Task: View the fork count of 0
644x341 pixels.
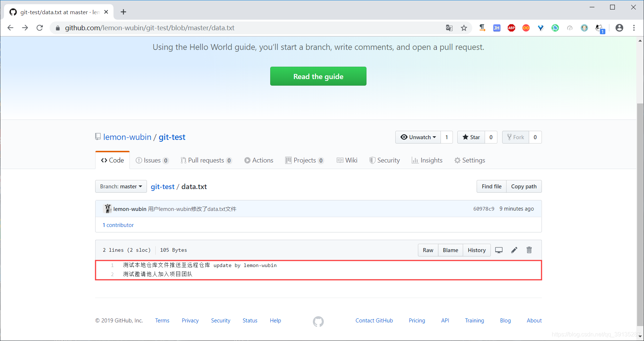Action: click(535, 137)
